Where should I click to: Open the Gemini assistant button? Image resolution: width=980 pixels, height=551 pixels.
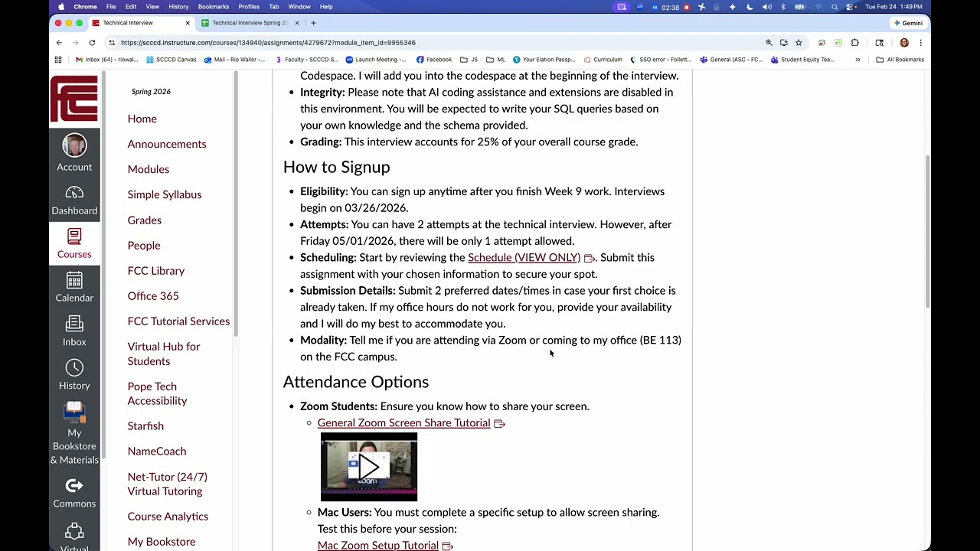tap(908, 23)
